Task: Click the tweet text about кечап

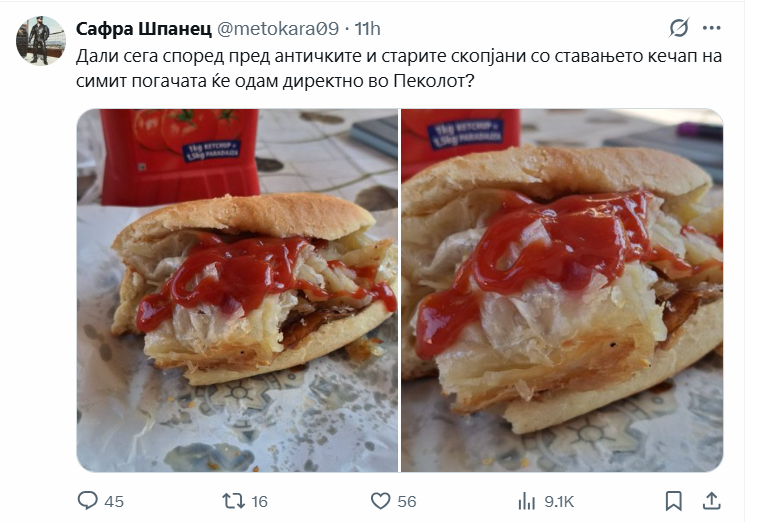Action: [x=399, y=69]
